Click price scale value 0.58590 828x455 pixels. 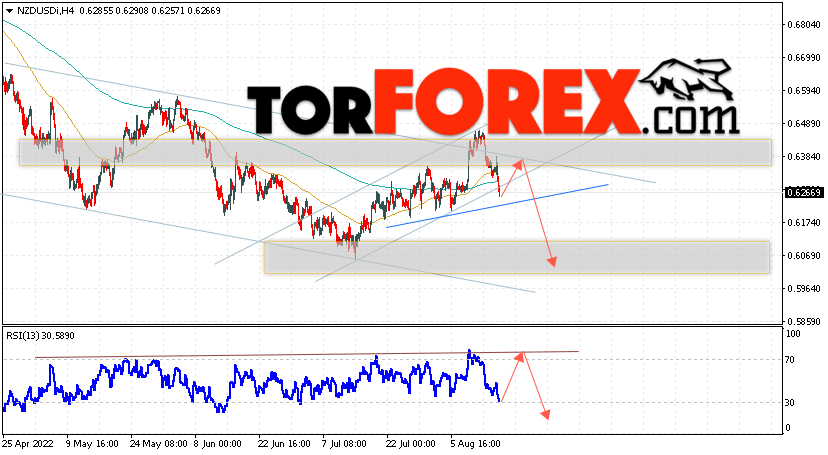tap(804, 321)
